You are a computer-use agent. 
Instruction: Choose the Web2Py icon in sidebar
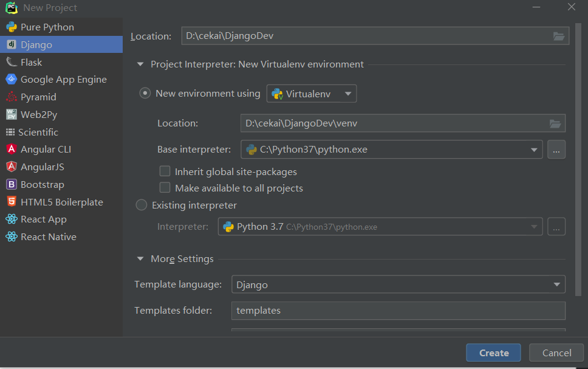(x=11, y=114)
